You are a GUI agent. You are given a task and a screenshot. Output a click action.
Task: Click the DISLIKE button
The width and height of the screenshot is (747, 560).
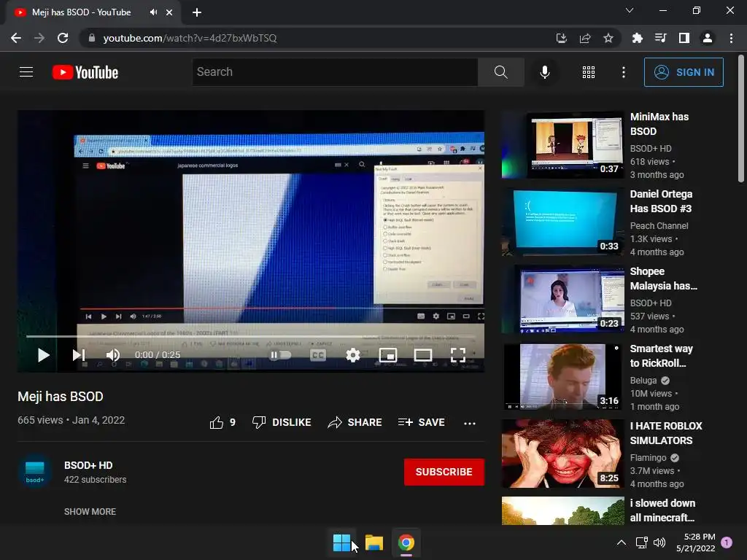tap(282, 422)
